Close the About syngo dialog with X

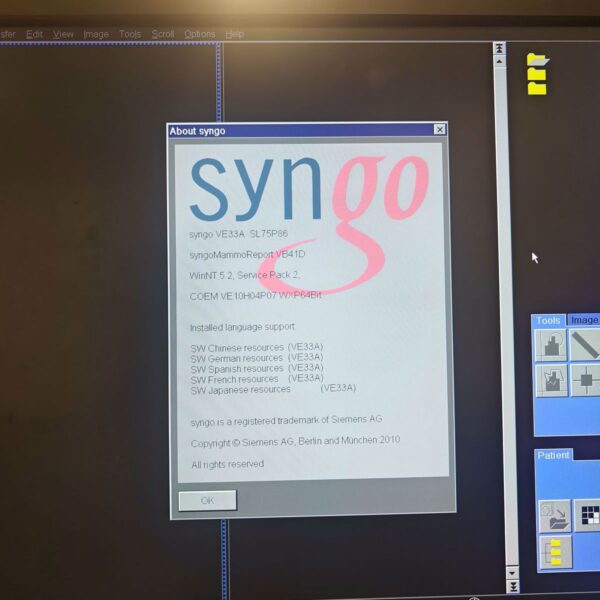440,130
